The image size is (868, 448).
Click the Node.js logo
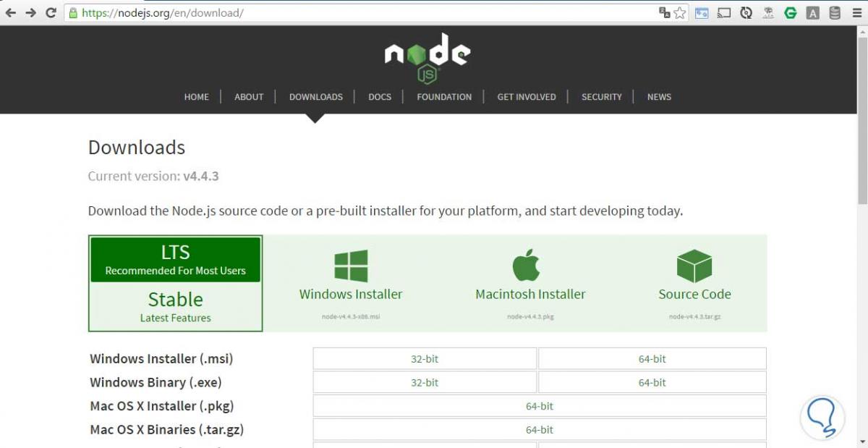click(427, 58)
